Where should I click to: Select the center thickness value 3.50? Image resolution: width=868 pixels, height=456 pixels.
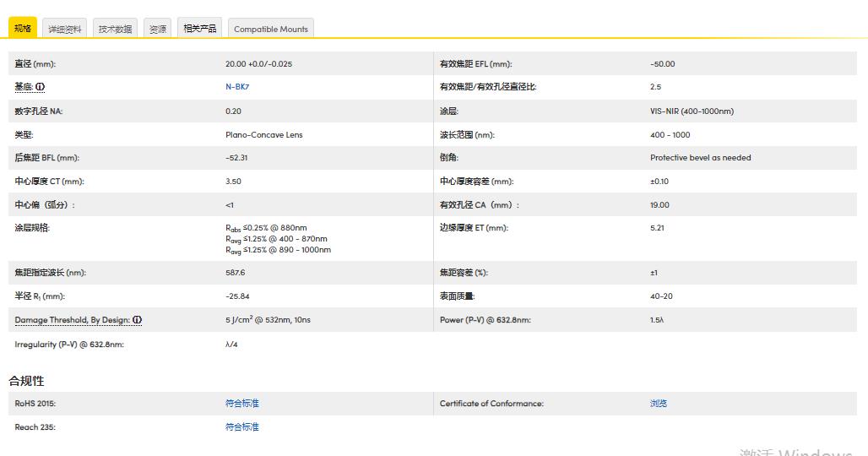(233, 182)
